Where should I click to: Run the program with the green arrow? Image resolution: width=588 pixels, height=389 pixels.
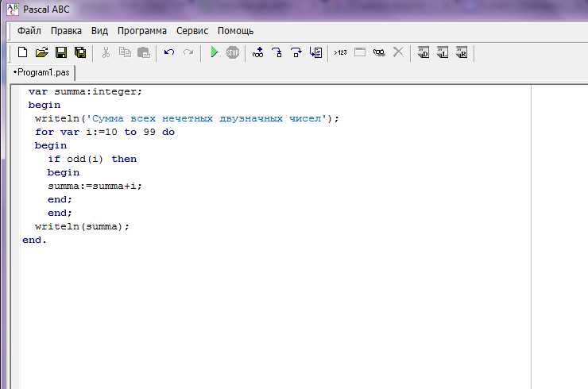[214, 52]
